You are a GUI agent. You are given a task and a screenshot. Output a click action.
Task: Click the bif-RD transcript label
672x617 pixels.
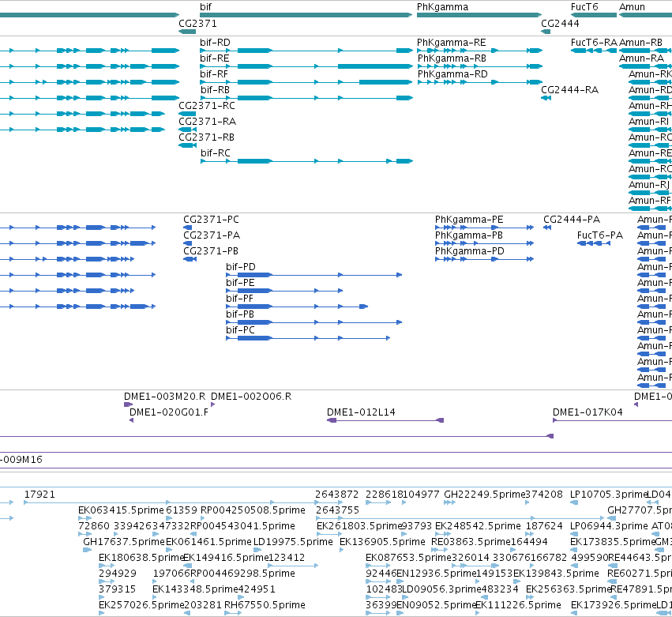click(x=215, y=43)
